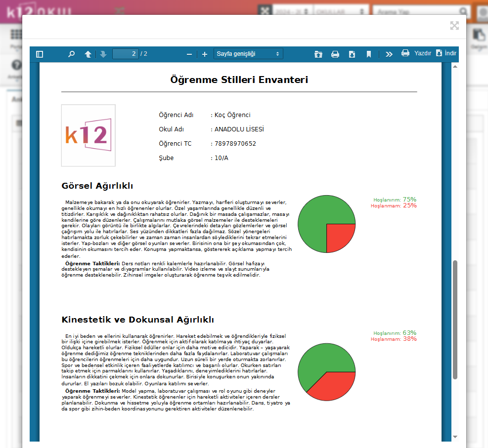Click the Öğrenme Stilleri Envanteri title

(x=239, y=80)
